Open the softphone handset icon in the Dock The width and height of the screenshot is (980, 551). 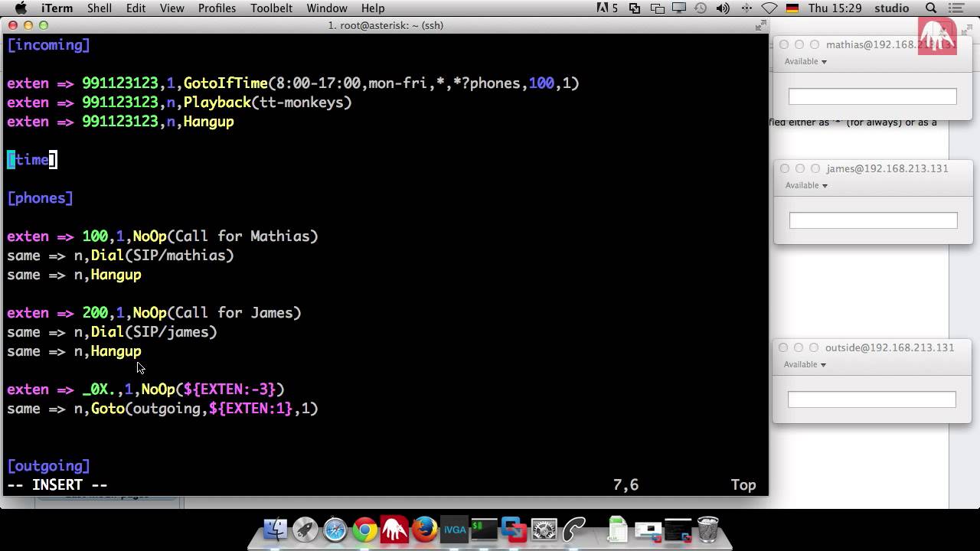click(573, 530)
